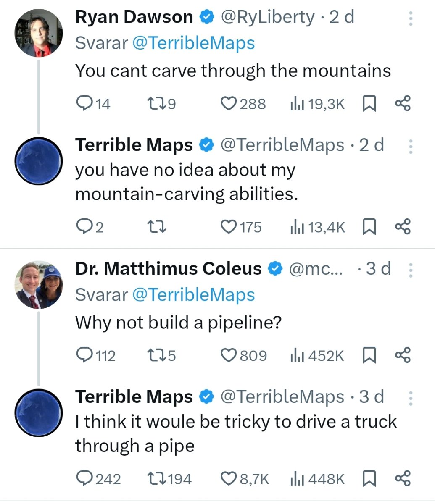The height and width of the screenshot is (504, 435).
Task: Like the 'Why not build a pipeline?' tweet
Action: pos(229,355)
